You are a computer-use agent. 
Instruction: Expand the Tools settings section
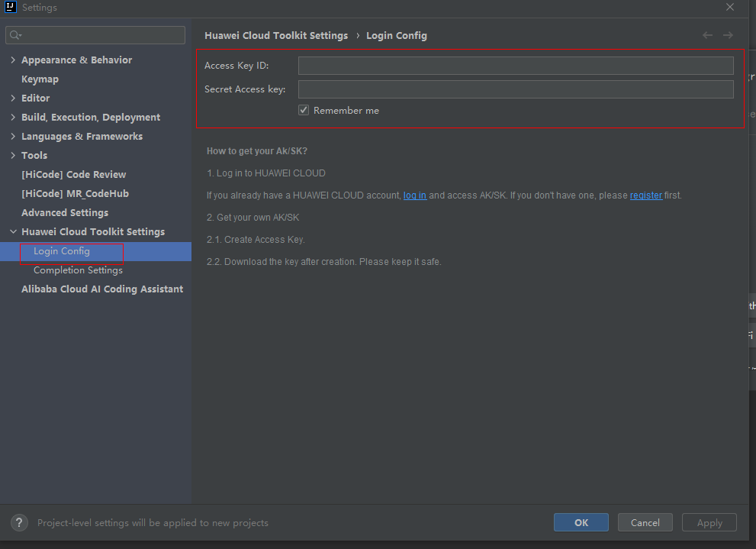13,155
